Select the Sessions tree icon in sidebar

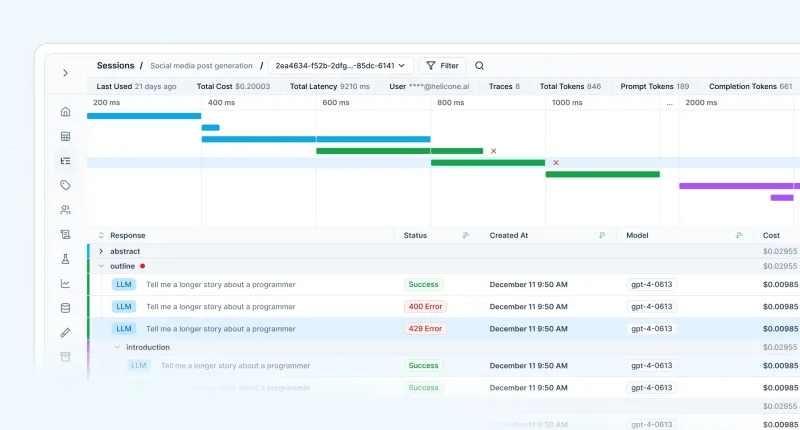click(x=65, y=161)
